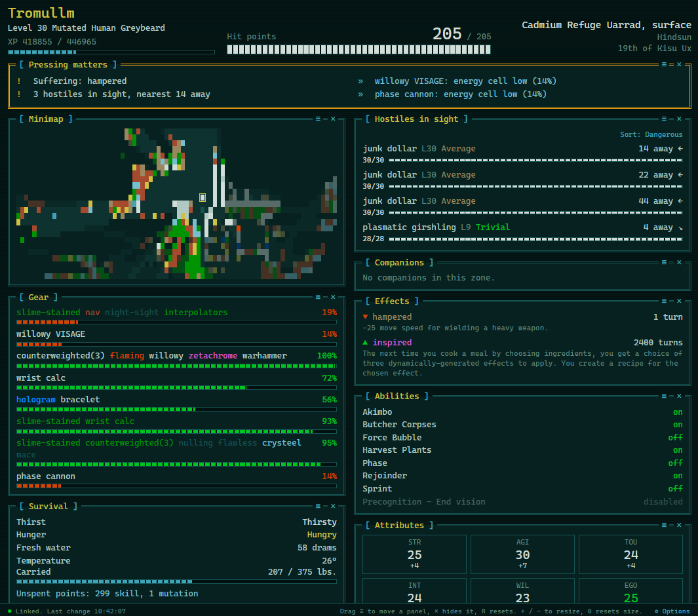Hide the Gear panel with its ×

[x=333, y=297]
